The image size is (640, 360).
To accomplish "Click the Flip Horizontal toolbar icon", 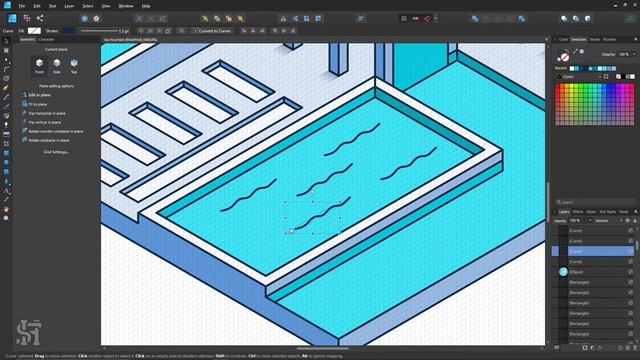I will pos(283,18).
